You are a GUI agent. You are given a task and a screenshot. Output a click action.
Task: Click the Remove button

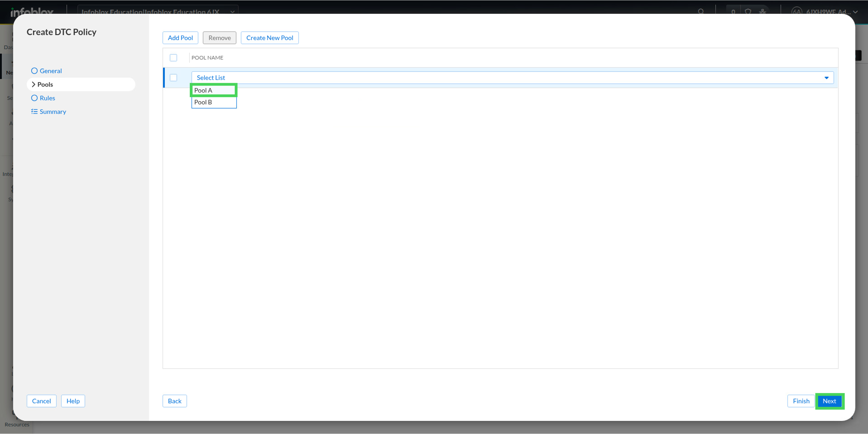(x=219, y=38)
